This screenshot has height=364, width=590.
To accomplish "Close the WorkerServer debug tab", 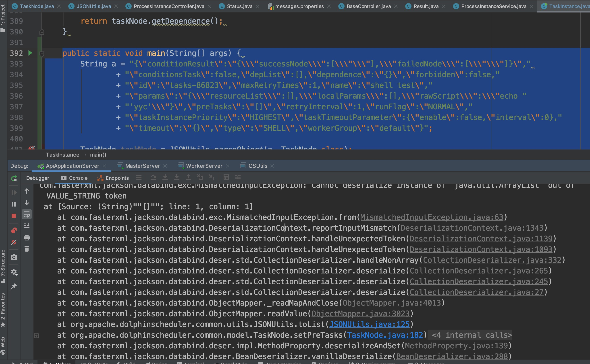I will (x=228, y=166).
